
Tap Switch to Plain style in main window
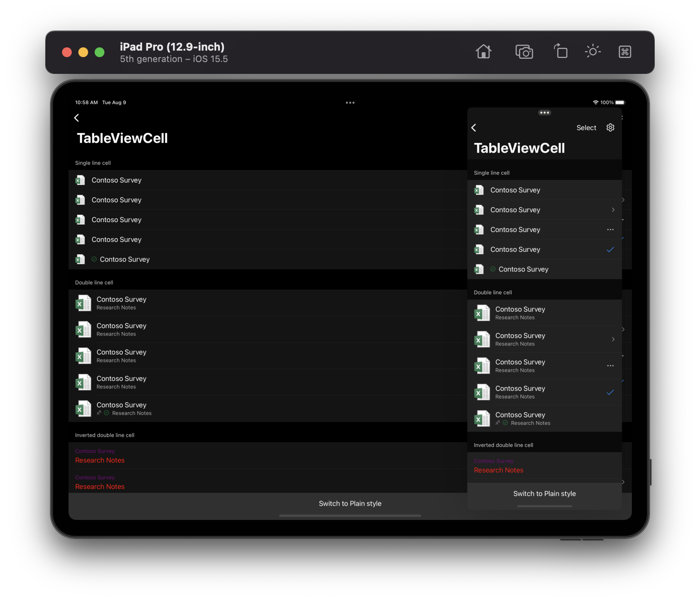tap(350, 504)
